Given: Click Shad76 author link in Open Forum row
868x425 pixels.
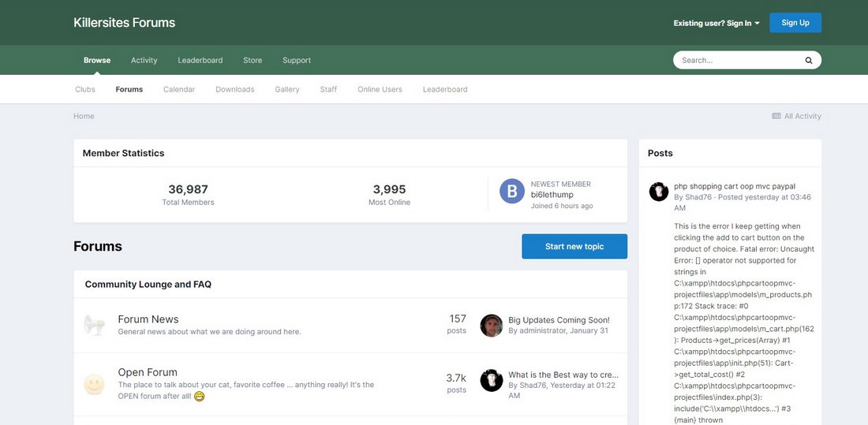Looking at the screenshot, I should pos(532,385).
